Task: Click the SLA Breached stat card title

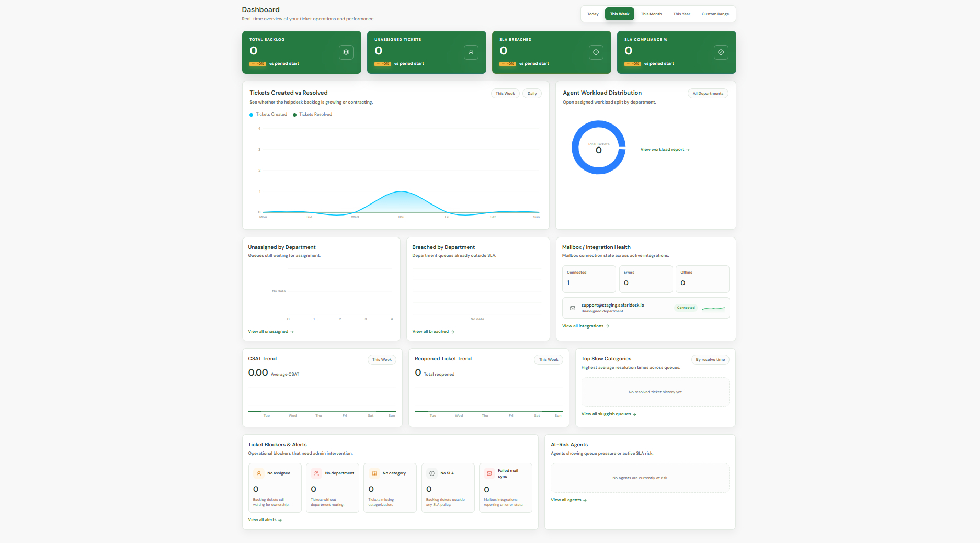Action: pos(515,40)
